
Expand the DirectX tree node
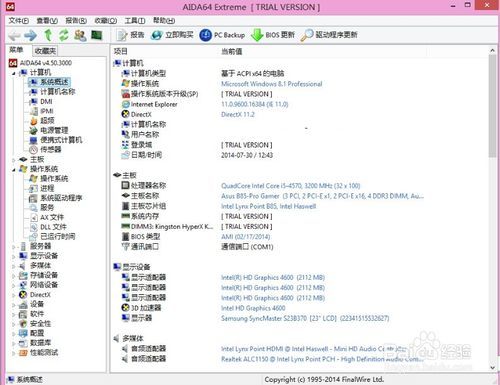(14, 295)
